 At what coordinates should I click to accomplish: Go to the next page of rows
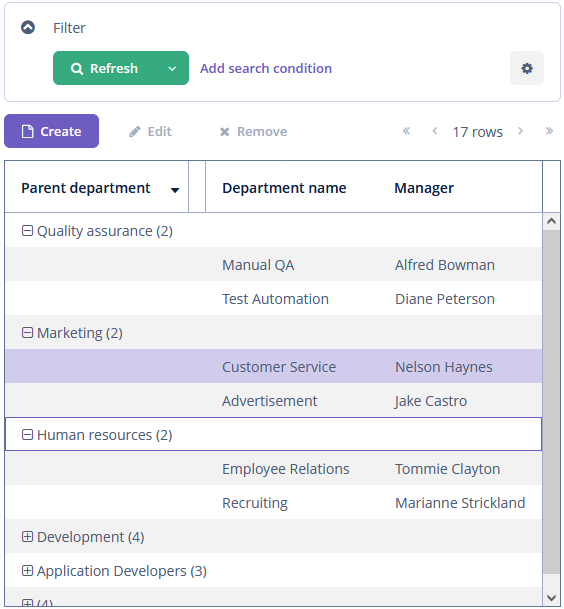(x=520, y=131)
